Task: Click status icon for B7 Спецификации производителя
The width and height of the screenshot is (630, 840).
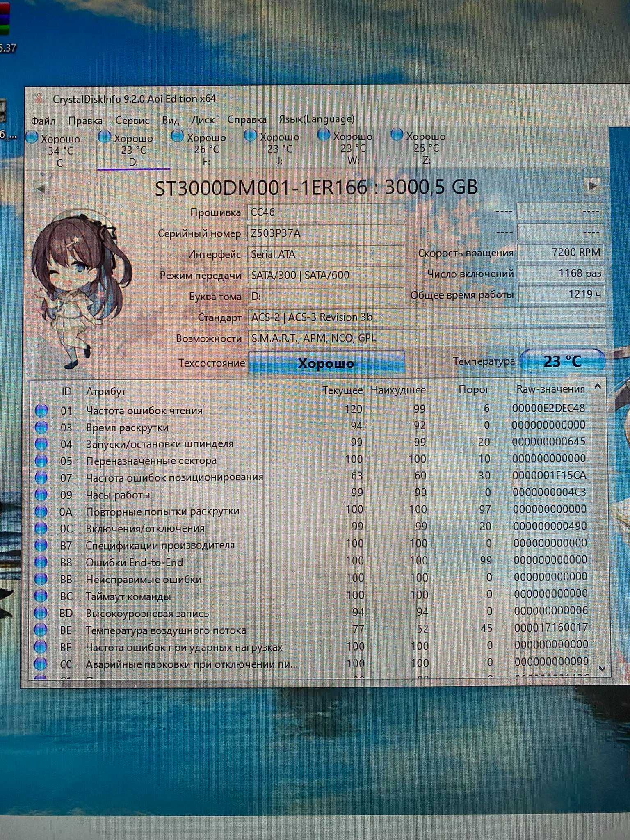Action: pos(41,545)
